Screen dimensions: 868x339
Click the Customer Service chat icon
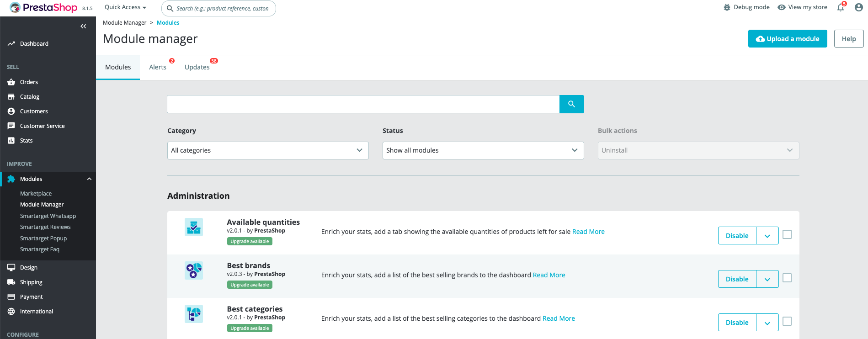click(x=11, y=126)
